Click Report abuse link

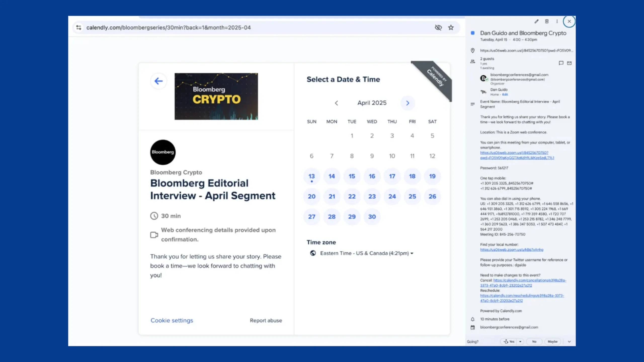(x=266, y=321)
